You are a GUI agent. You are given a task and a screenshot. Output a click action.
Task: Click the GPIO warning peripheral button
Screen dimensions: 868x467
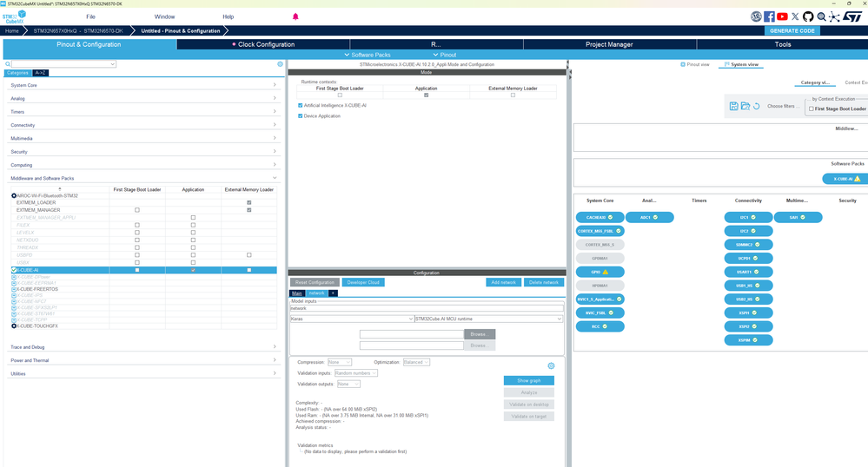(600, 272)
